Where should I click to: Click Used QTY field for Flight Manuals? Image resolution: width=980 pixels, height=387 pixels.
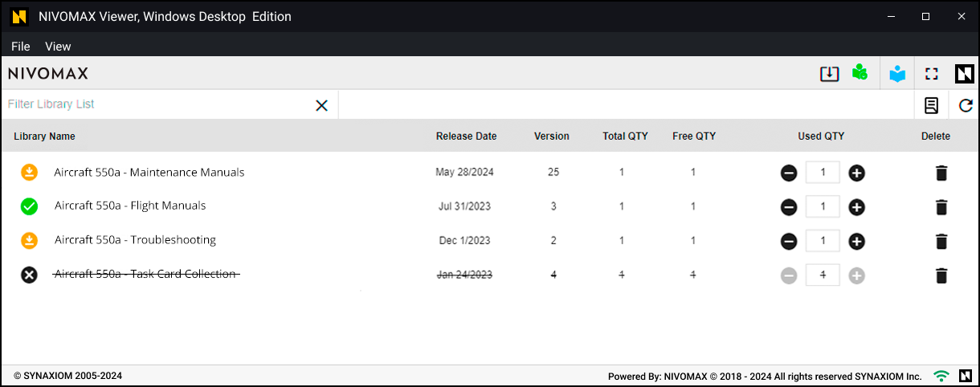click(823, 206)
